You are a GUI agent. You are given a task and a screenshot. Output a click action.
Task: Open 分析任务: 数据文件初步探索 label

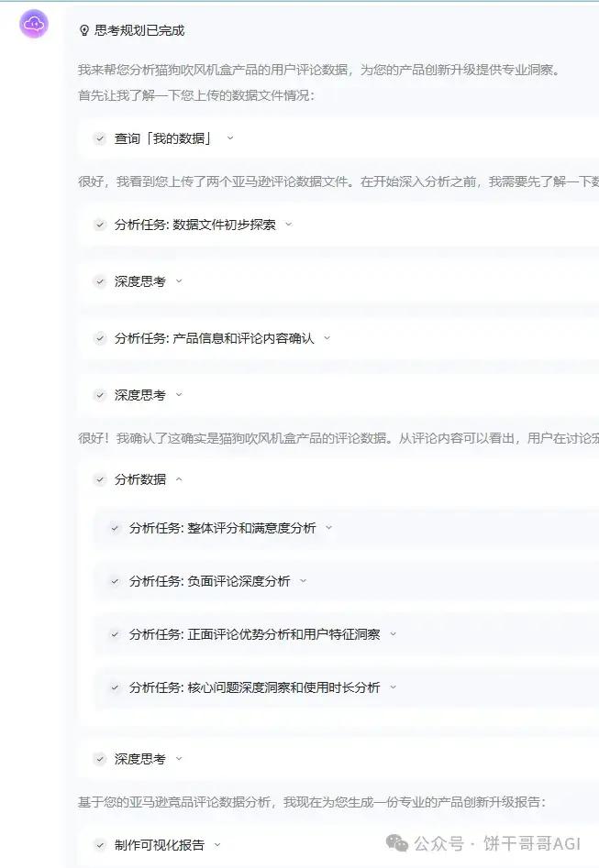point(195,225)
